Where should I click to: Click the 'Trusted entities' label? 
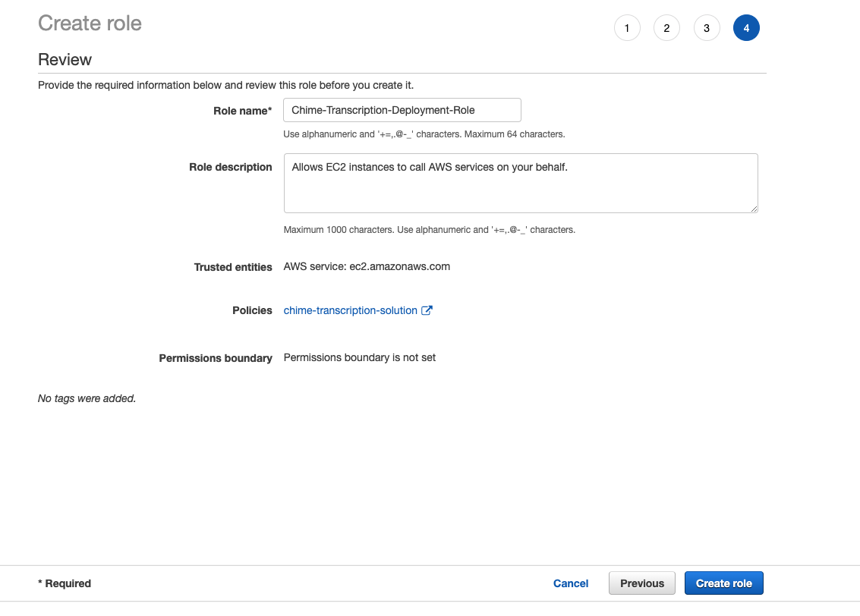pos(233,267)
